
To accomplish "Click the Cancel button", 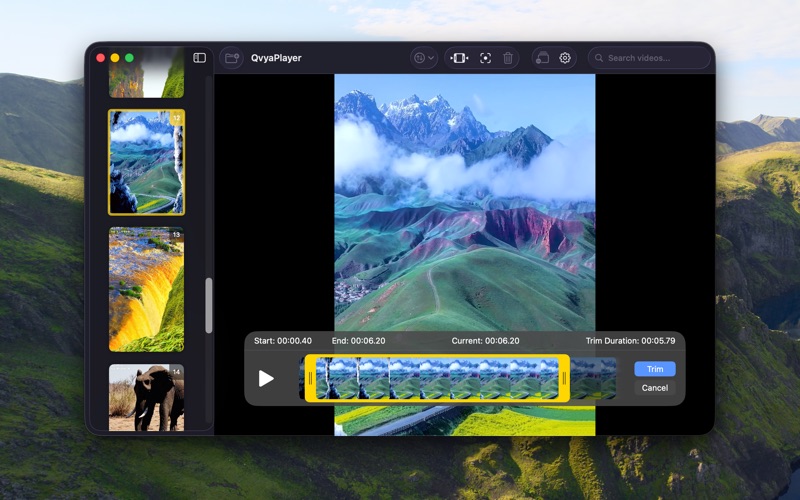I will point(655,388).
